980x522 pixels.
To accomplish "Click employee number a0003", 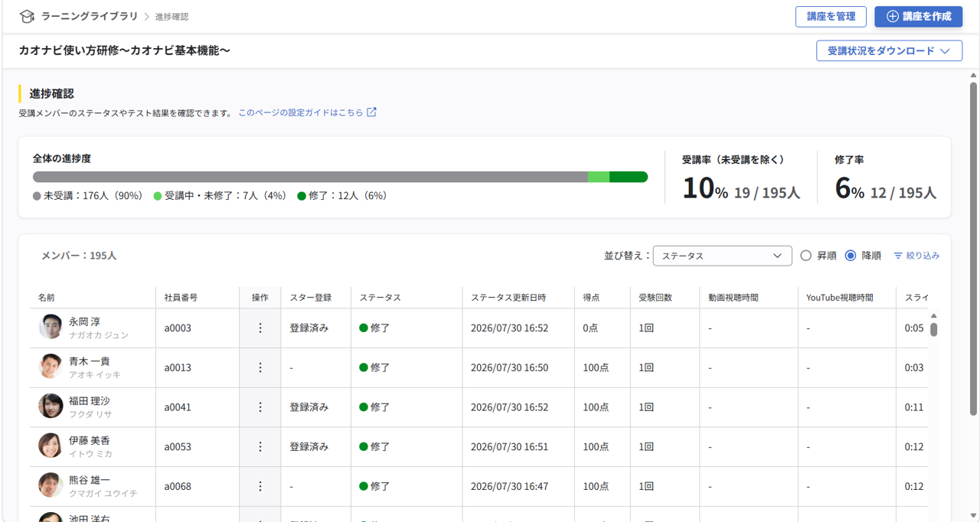I will click(178, 328).
